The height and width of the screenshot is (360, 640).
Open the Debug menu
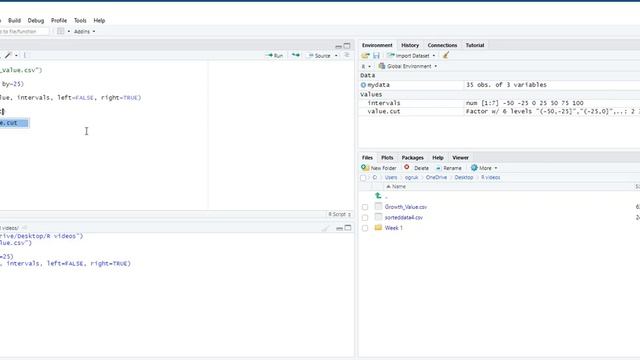36,20
